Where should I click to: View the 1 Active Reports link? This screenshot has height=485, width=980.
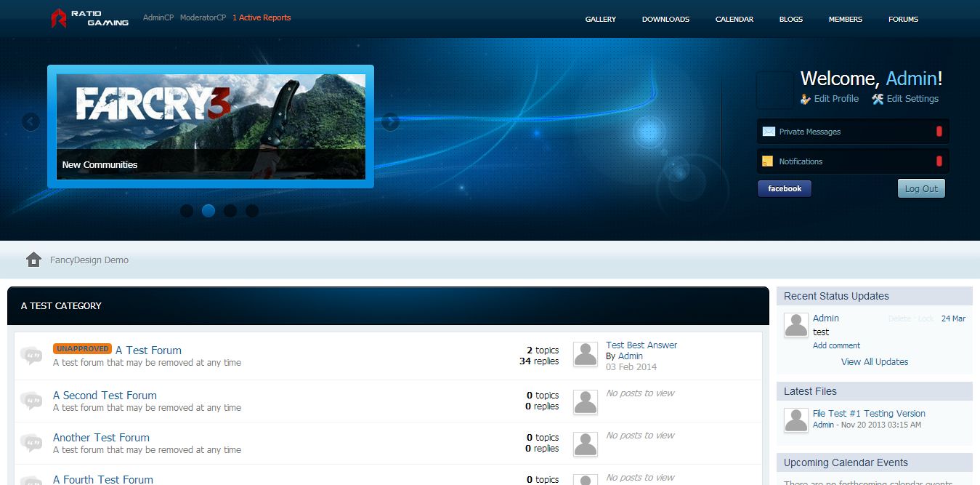point(262,17)
